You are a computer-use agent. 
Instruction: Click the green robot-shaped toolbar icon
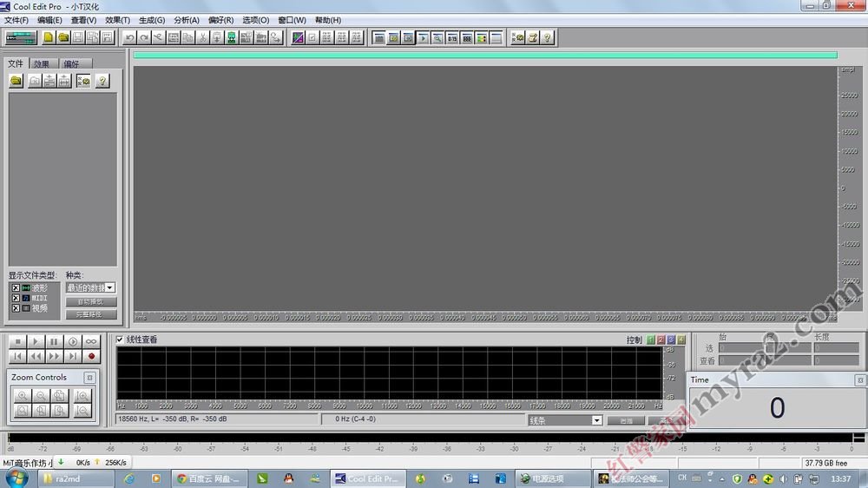(x=232, y=37)
